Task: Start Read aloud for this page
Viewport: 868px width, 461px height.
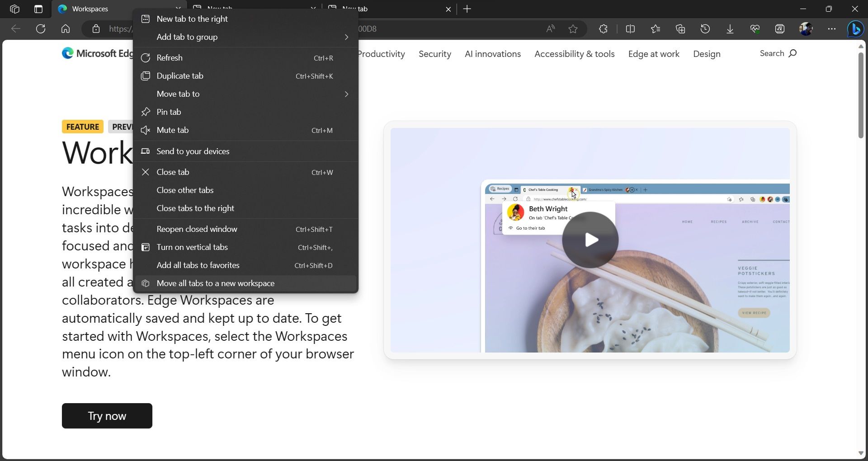Action: coord(550,29)
